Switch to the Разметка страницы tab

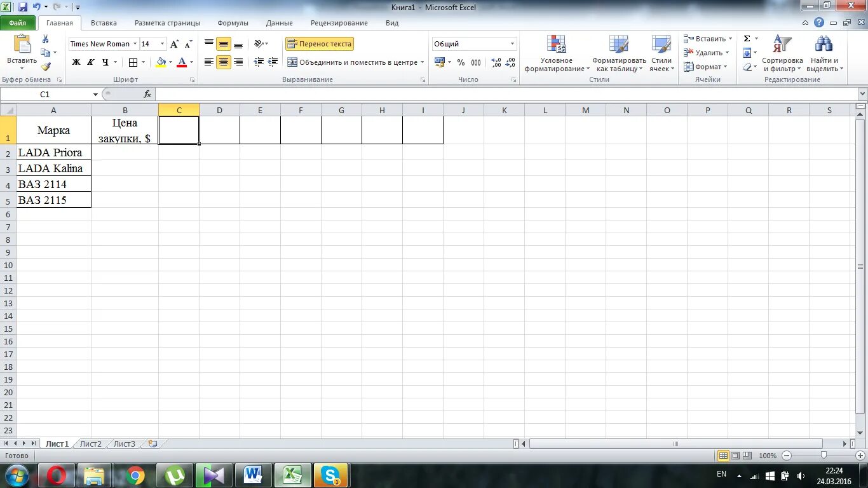167,23
